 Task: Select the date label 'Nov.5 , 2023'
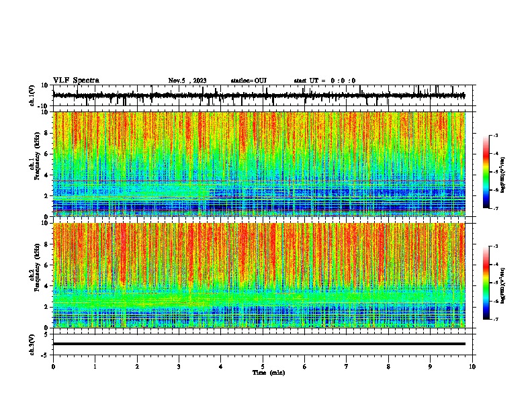tap(187, 81)
